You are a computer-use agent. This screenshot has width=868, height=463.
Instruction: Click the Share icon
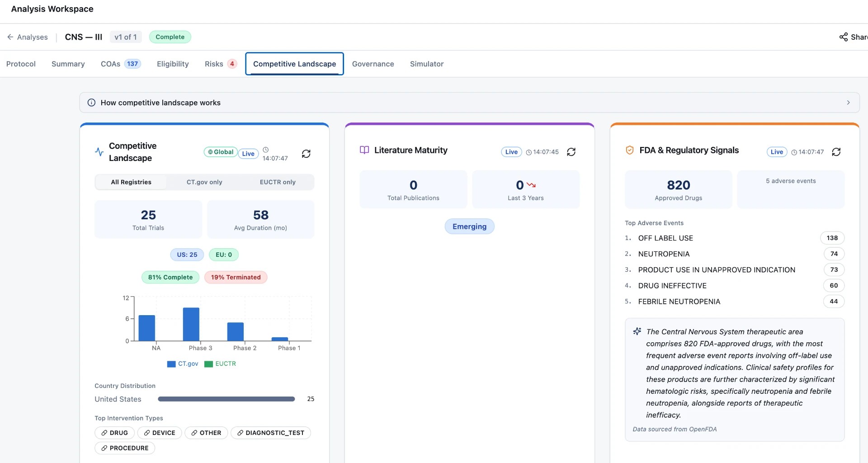point(844,37)
